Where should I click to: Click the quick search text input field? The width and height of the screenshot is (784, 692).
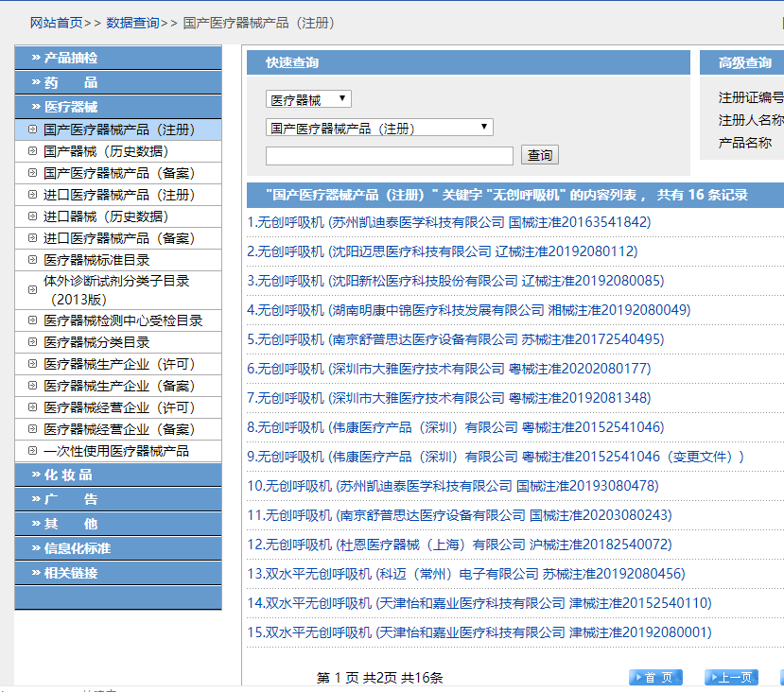click(389, 156)
